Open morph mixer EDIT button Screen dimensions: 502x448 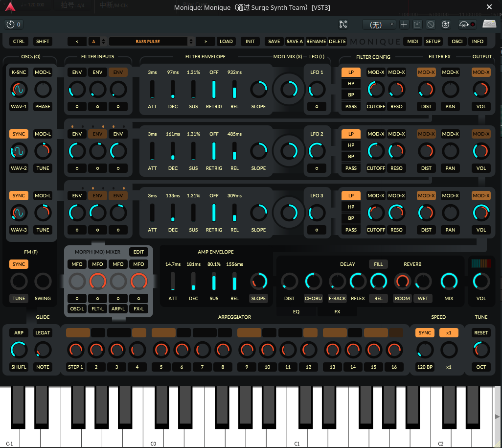[138, 252]
